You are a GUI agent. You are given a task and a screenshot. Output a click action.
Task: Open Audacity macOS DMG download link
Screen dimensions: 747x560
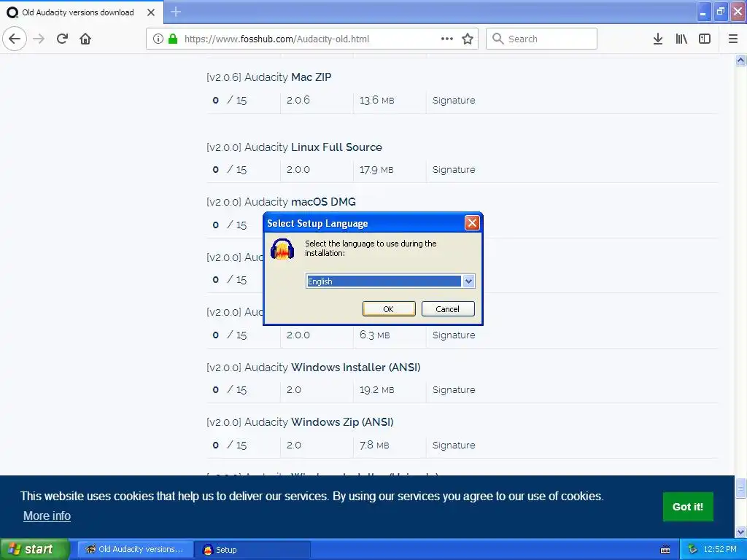tap(281, 202)
